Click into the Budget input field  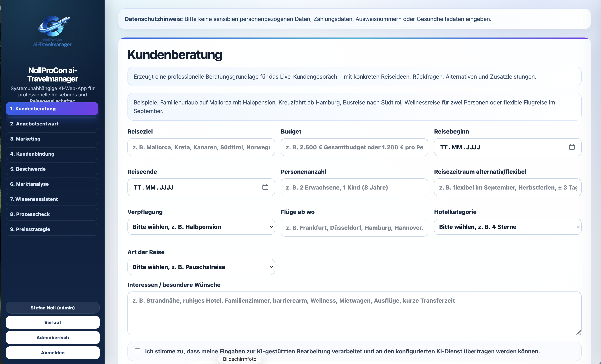(354, 147)
